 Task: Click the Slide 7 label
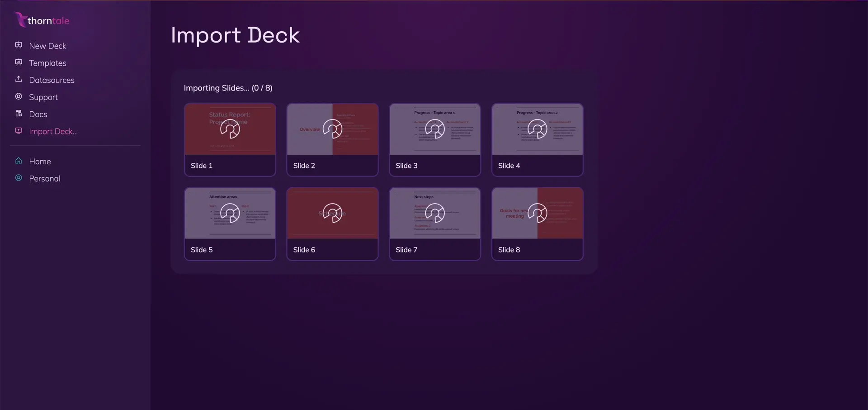[x=406, y=250]
